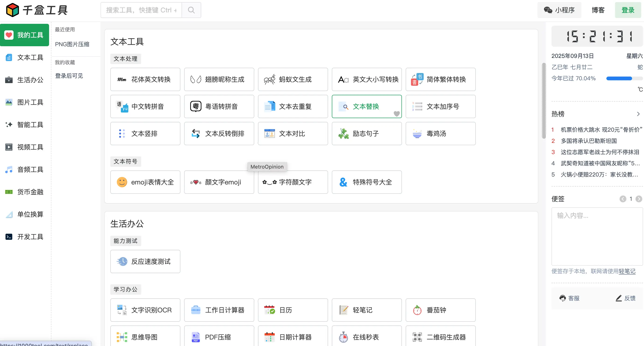Open the 简体繁体转换 tool icon
Image resolution: width=644 pixels, height=346 pixels.
coord(417,79)
